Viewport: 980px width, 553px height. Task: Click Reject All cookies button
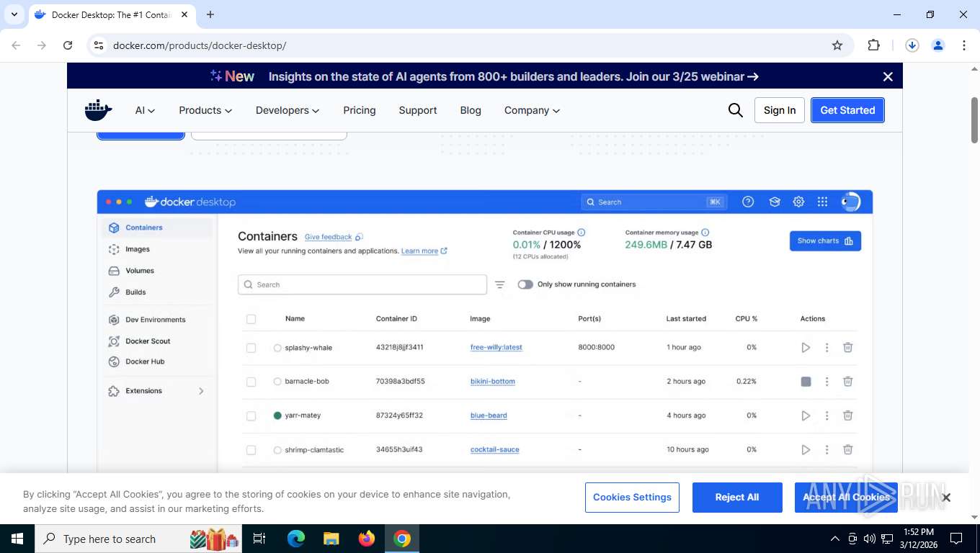737,498
